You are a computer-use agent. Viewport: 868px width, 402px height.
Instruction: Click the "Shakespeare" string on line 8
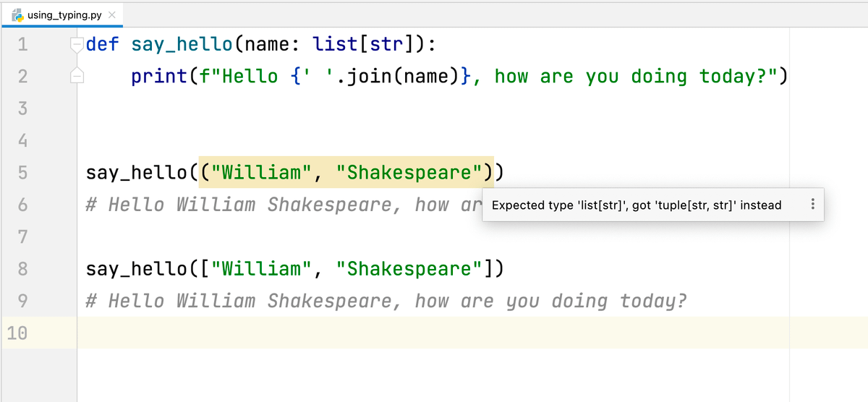(x=409, y=270)
